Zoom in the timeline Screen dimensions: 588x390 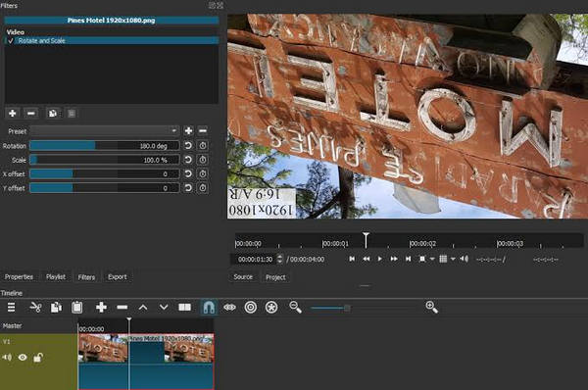(431, 307)
